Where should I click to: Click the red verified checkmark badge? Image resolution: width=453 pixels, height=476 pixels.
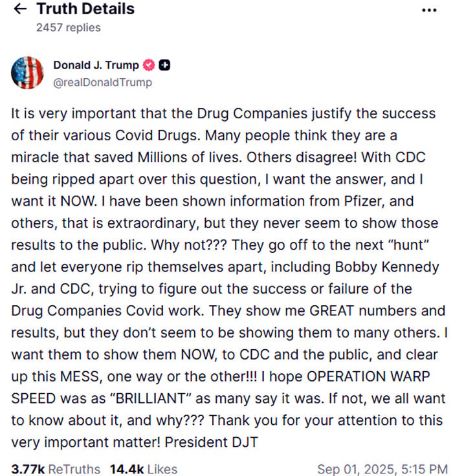[x=149, y=65]
